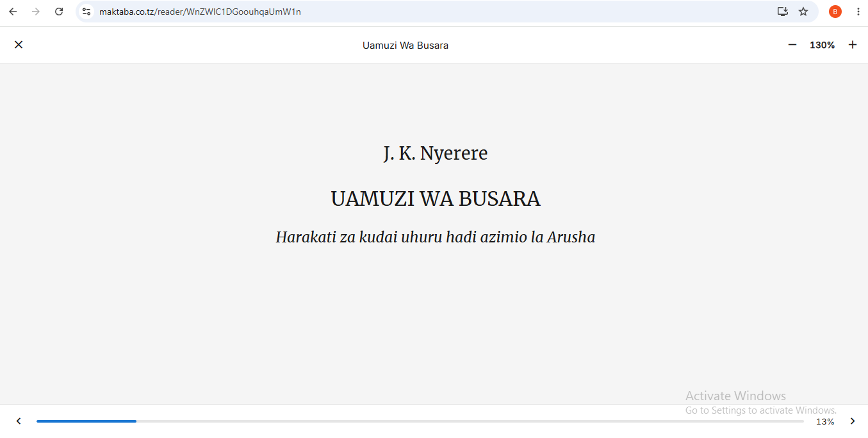868x438 pixels.
Task: Close the reader with the X icon
Action: pos(19,45)
